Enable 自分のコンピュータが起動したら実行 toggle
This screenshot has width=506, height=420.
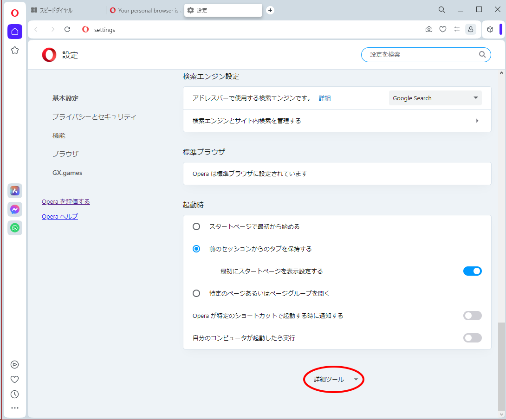(x=472, y=338)
